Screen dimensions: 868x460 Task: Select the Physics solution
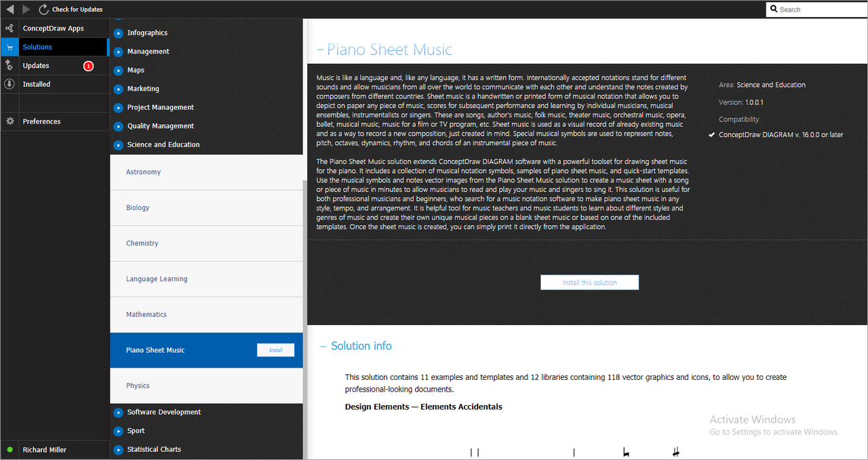[206, 385]
